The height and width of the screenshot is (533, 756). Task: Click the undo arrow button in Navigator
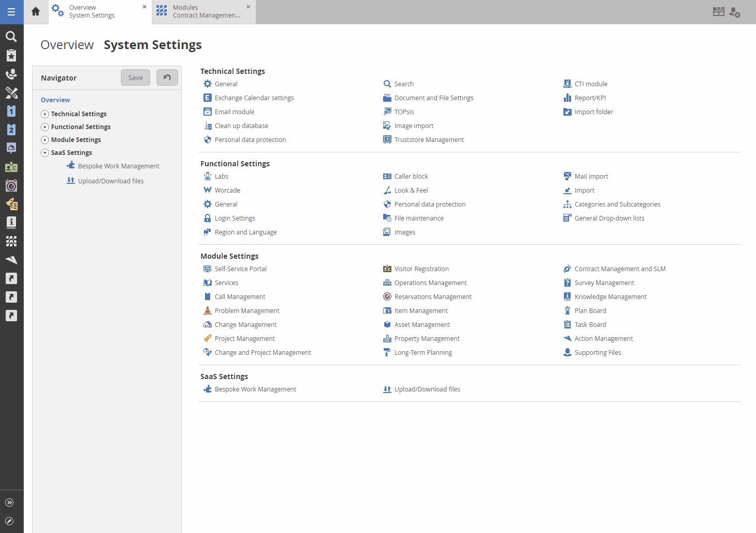pos(167,77)
